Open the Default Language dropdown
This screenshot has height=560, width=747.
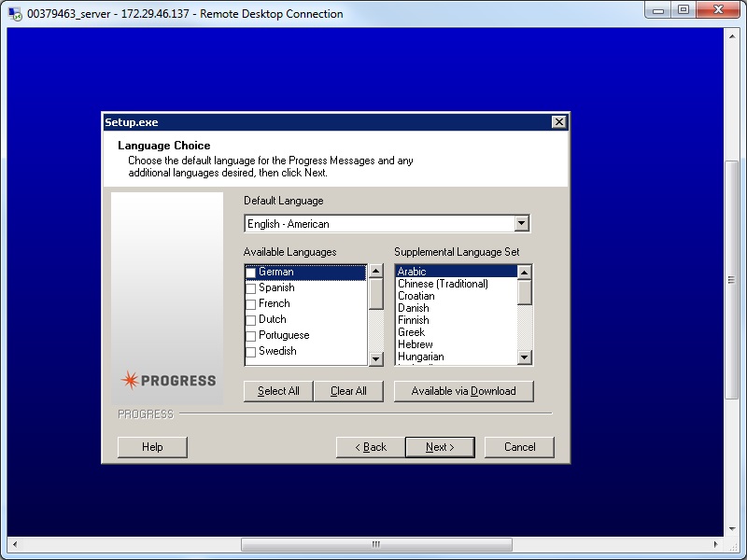click(x=522, y=223)
